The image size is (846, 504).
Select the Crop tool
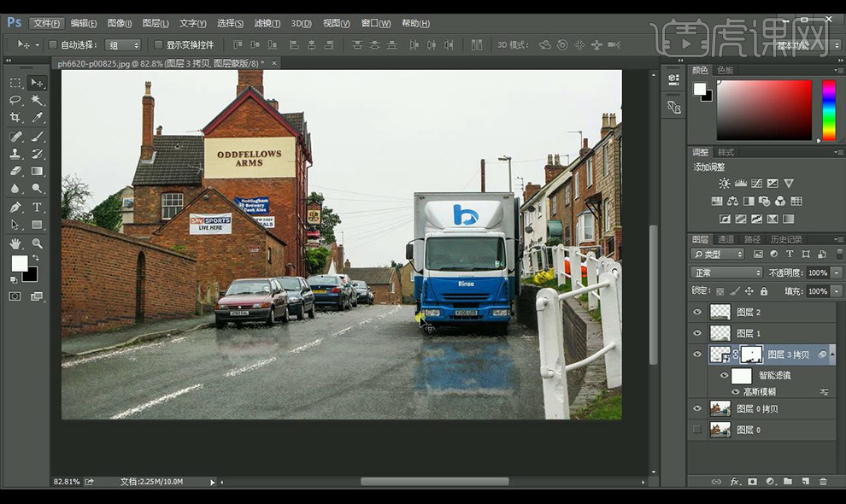click(15, 117)
